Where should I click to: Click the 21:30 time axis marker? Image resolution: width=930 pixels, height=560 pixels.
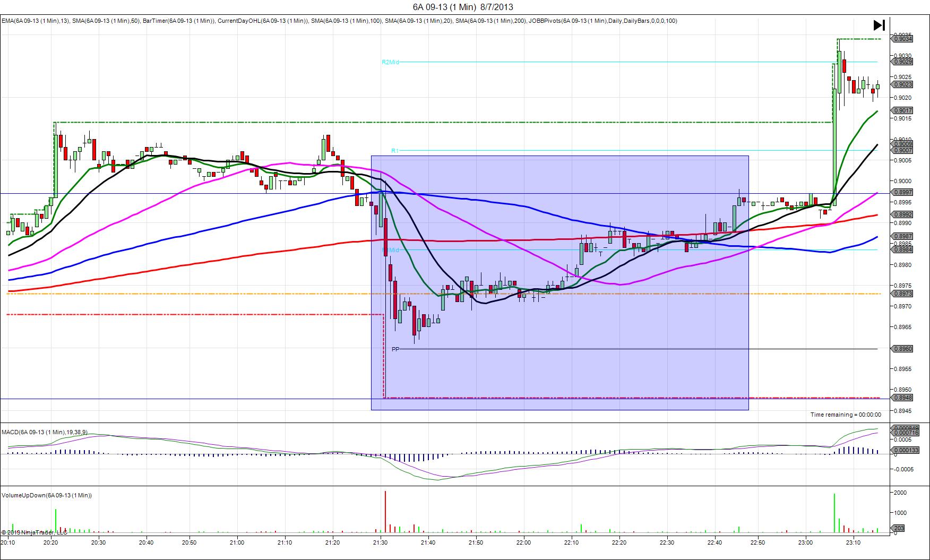tap(380, 542)
